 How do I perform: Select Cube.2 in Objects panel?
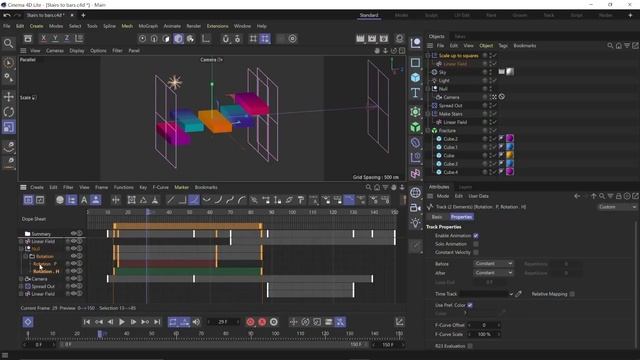click(450, 139)
